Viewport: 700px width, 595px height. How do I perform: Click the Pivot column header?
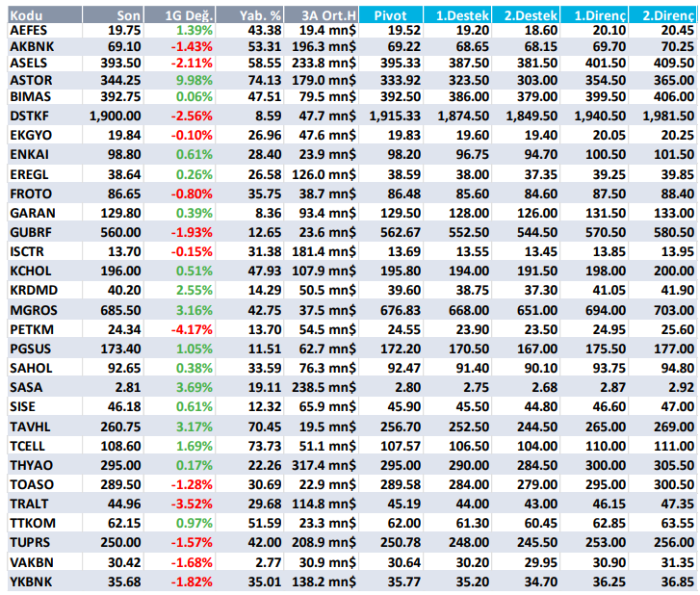pos(390,15)
